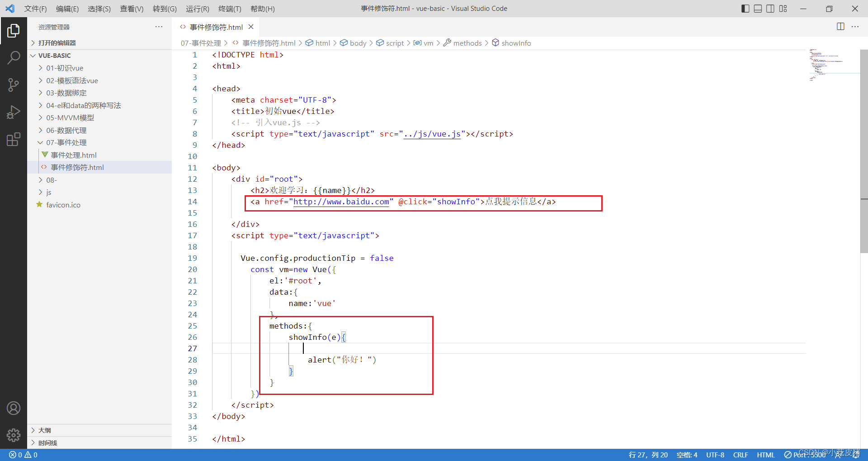Select the 事件修饰符.html editor tab
Screen dimensions: 868x461
click(216, 27)
